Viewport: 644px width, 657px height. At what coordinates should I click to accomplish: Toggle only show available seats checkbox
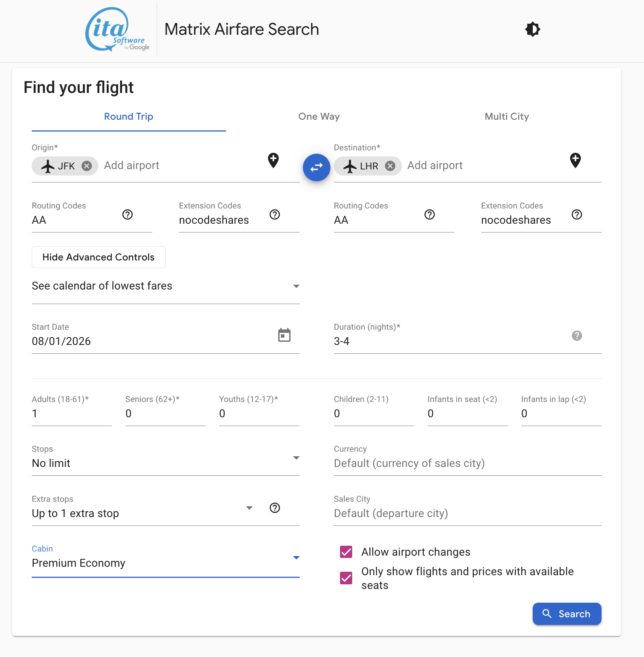coord(346,578)
